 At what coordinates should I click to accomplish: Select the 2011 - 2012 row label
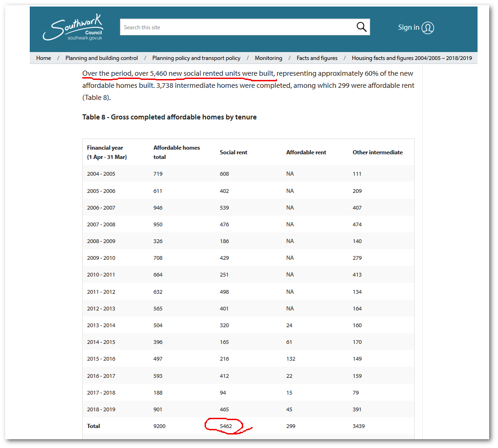101,292
